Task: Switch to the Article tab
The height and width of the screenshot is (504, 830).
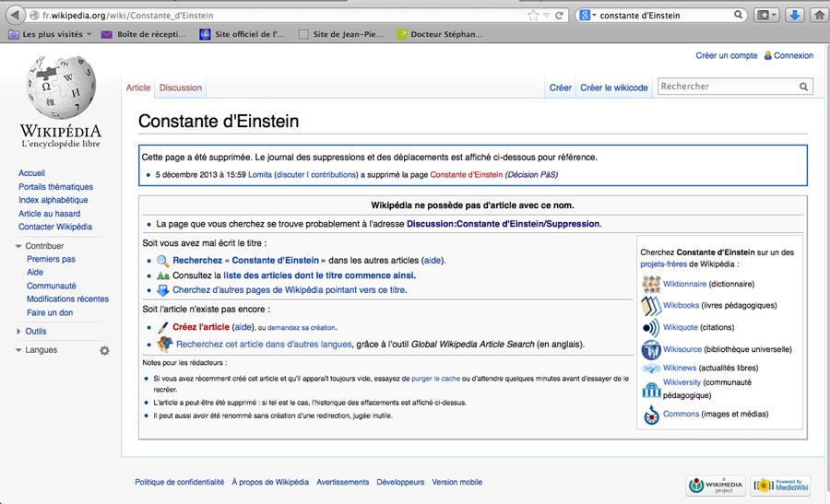Action: pyautogui.click(x=138, y=88)
